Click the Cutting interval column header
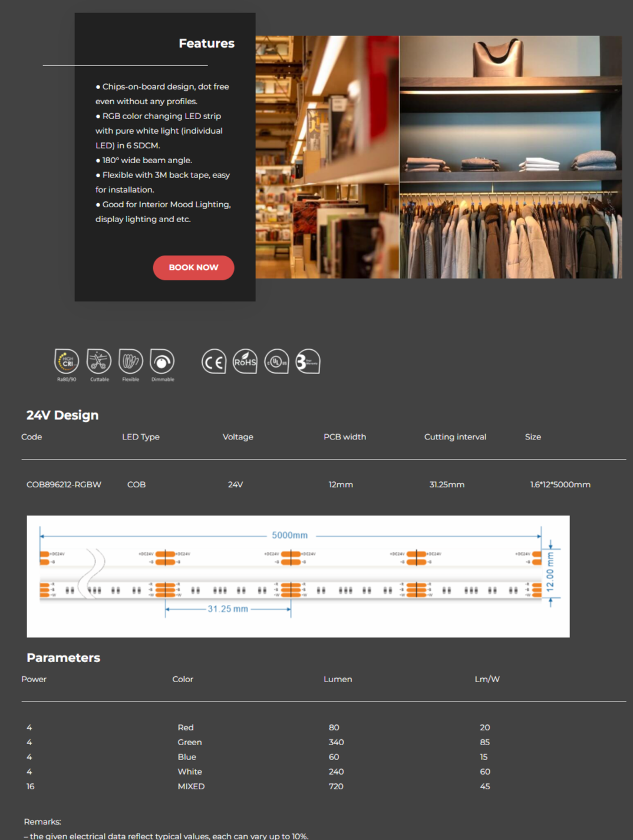Viewport: 633px width, 840px height. click(455, 437)
